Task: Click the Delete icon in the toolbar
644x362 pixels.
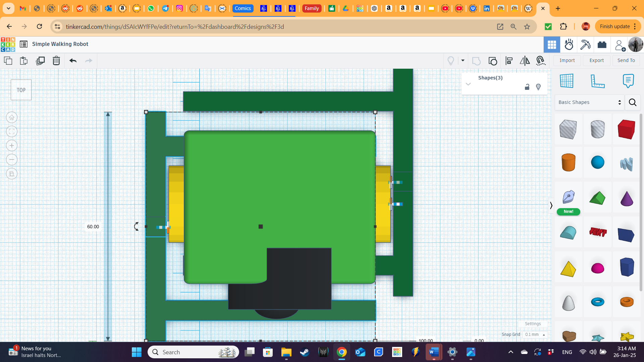Action: 56,61
